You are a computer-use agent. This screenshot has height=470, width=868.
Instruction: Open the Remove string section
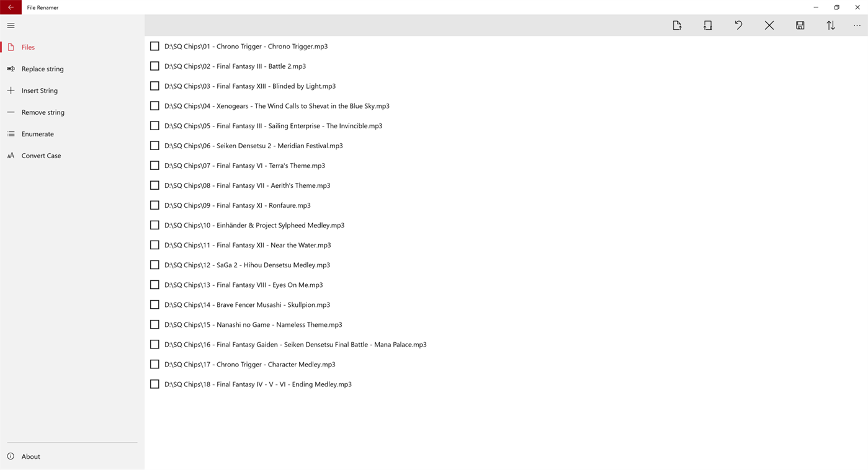43,112
